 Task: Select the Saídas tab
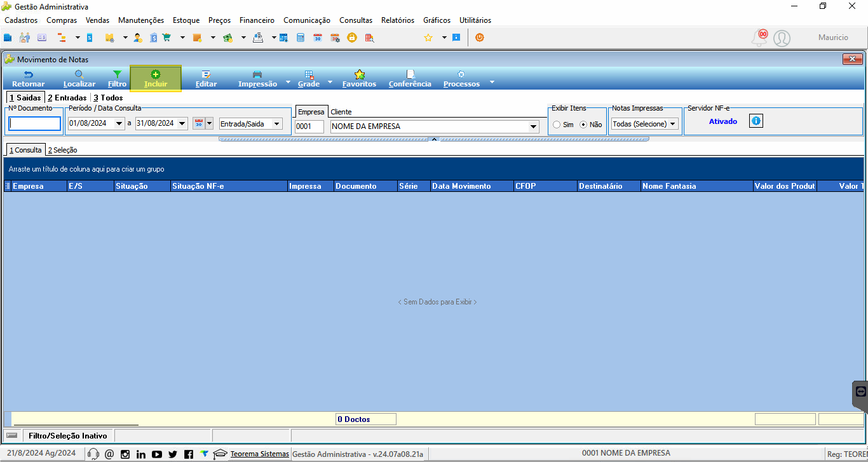click(x=25, y=98)
